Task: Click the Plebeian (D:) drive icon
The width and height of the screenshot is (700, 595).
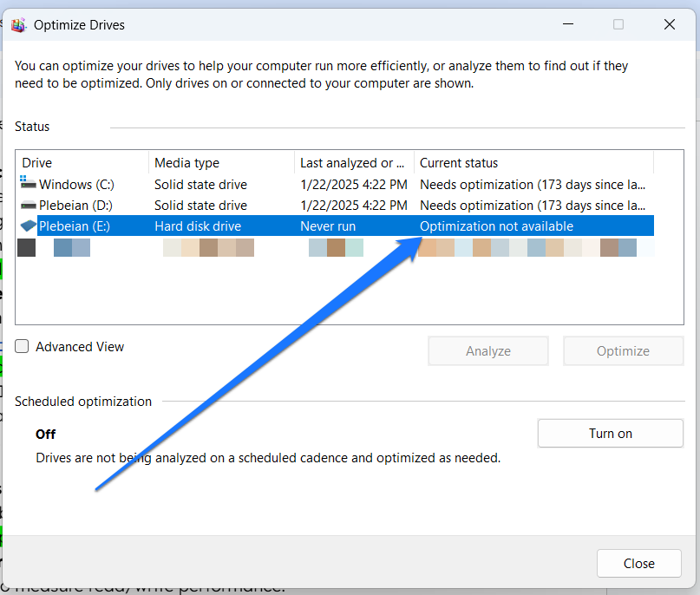Action: click(29, 206)
